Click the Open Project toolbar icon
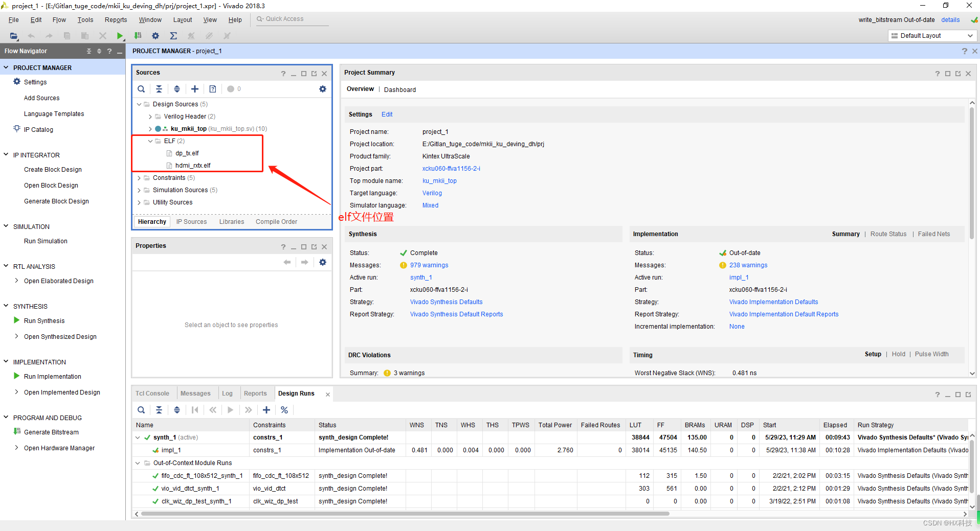980x531 pixels. 14,36
